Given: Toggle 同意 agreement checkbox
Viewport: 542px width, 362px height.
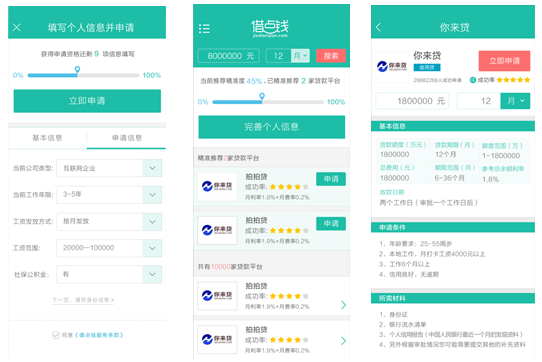Looking at the screenshot, I should [x=56, y=335].
